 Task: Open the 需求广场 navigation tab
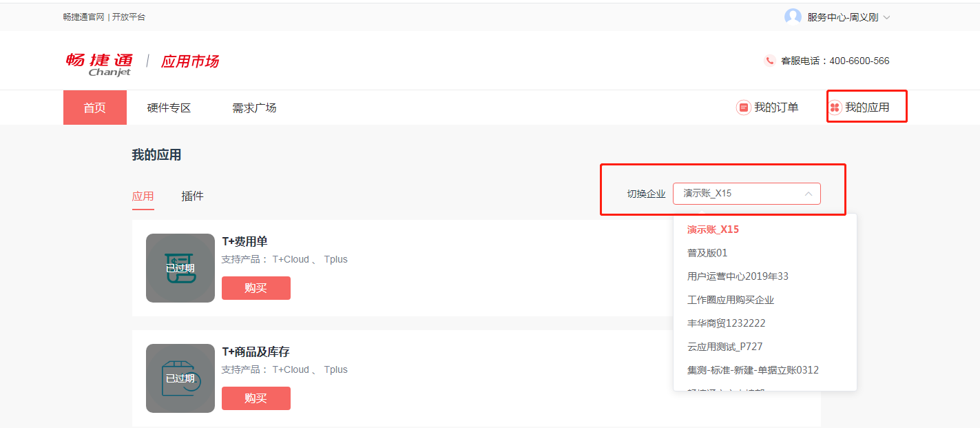(254, 108)
